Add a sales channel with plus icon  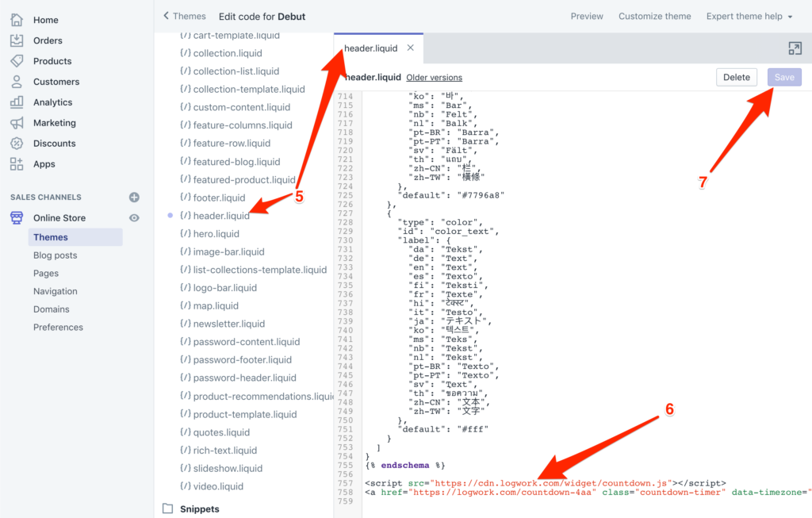134,198
